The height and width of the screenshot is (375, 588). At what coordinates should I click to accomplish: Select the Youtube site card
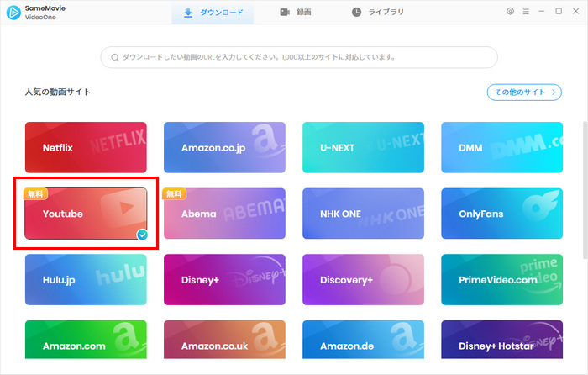point(86,214)
